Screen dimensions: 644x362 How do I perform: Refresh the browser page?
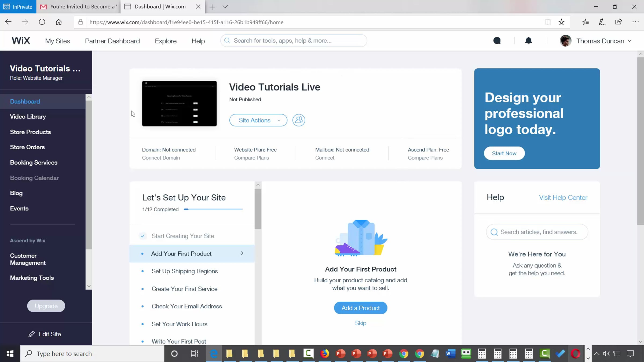[42, 22]
